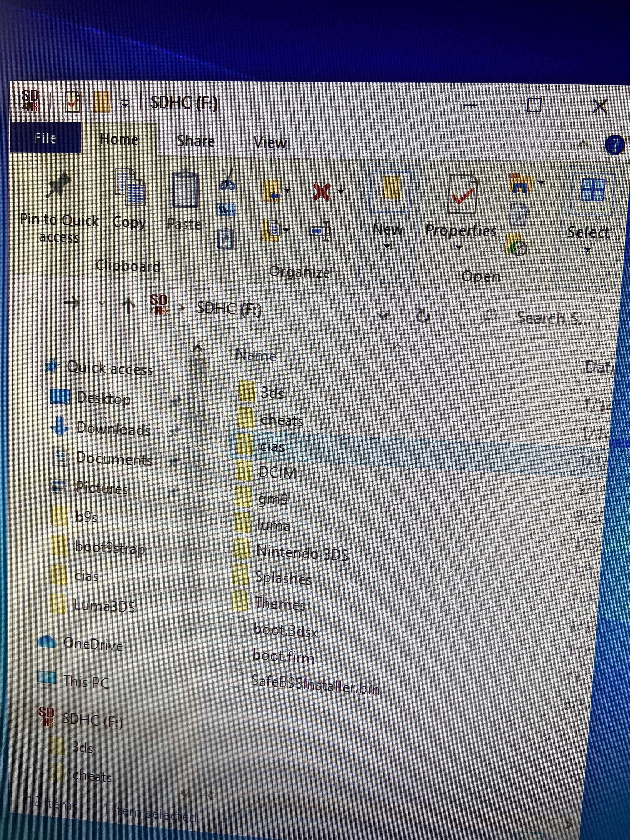Viewport: 630px width, 840px height.
Task: Click the red Delete X icon
Action: pyautogui.click(x=321, y=192)
